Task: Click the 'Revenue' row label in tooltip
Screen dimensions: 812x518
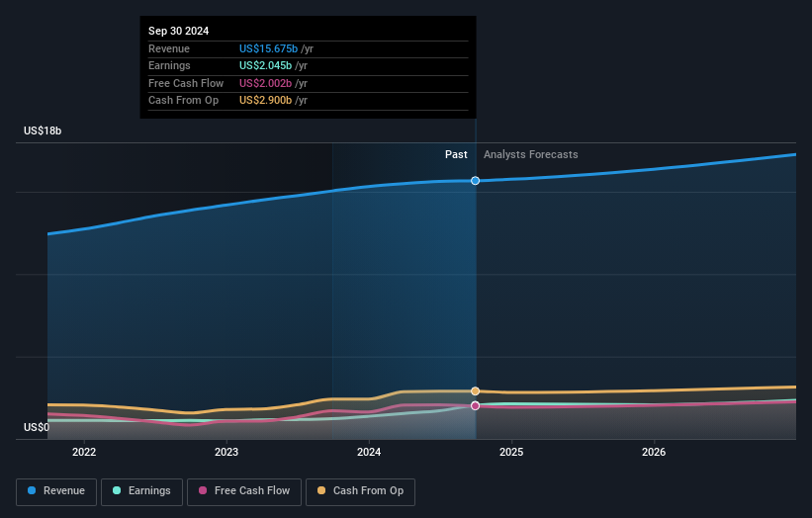Action: [x=169, y=48]
